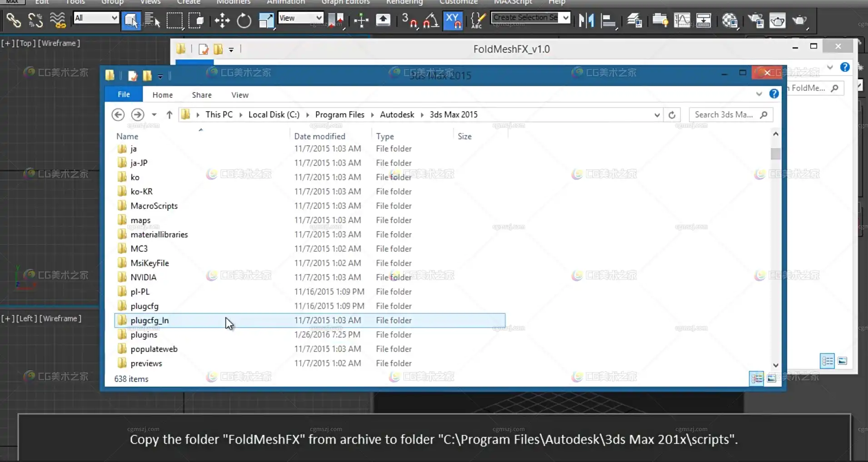
Task: Toggle Window/Crossing selection mode
Action: (x=196, y=20)
